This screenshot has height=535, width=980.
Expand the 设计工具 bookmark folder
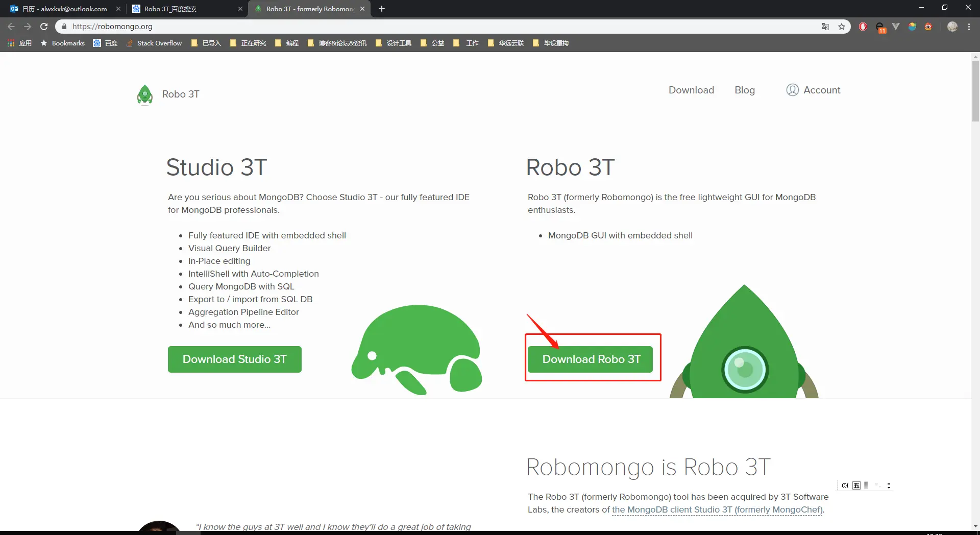394,43
